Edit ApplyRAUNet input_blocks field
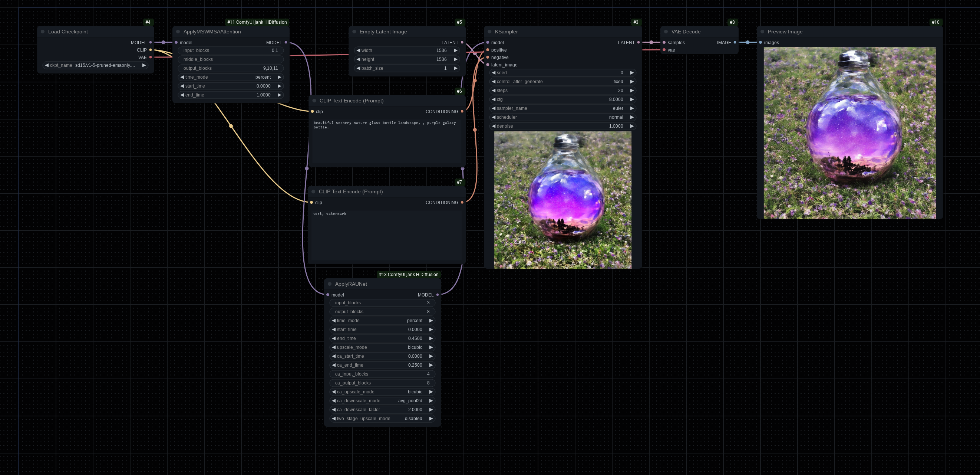Screen dimensions: 980x475 382,302
